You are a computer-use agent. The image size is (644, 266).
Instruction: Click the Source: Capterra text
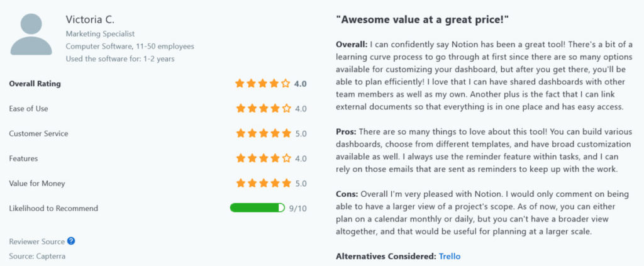(37, 256)
